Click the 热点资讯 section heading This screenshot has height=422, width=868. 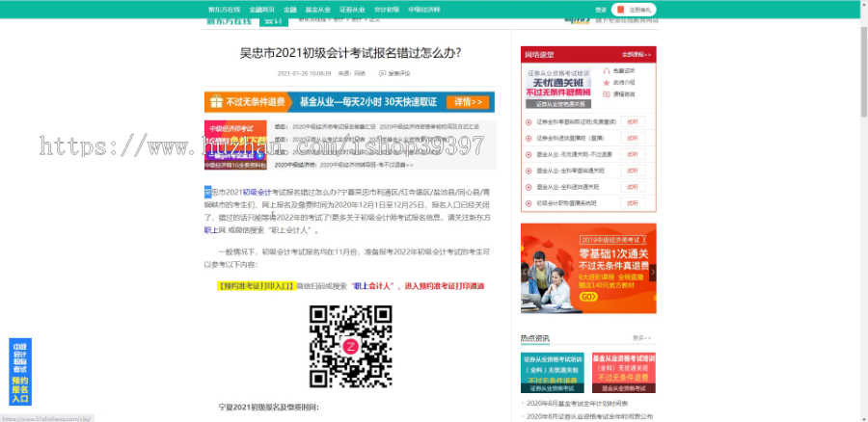(x=534, y=338)
